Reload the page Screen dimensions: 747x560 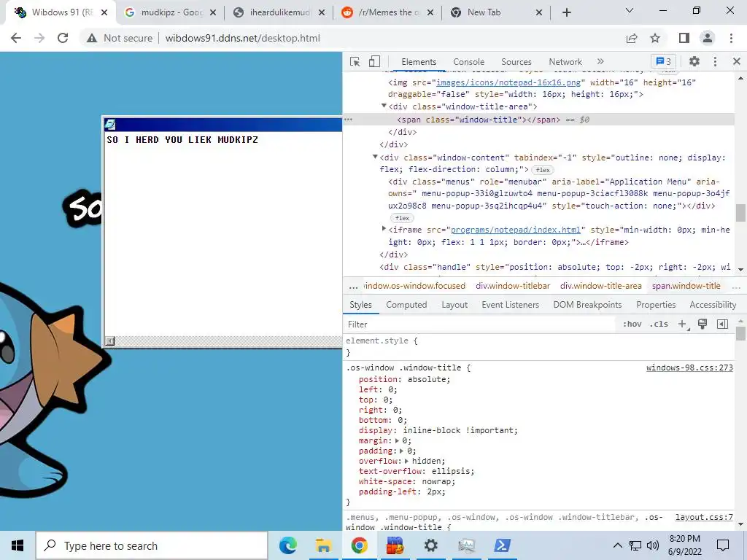coord(63,38)
